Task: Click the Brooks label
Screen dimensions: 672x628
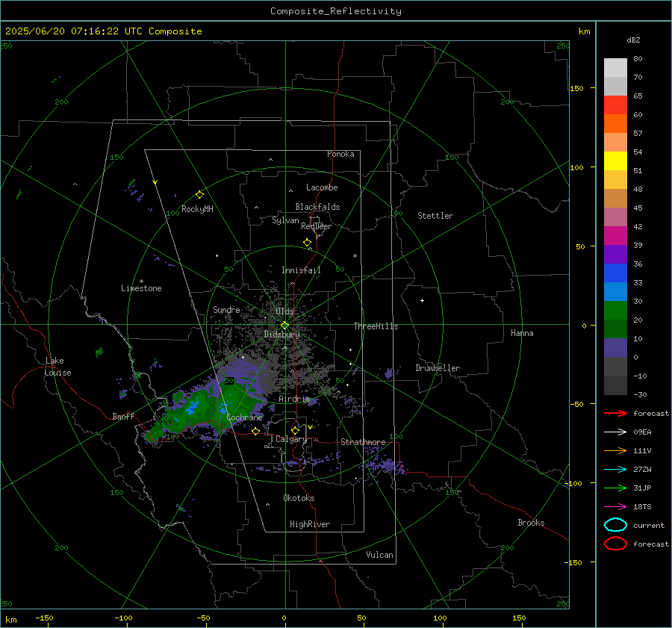Action: coord(531,523)
